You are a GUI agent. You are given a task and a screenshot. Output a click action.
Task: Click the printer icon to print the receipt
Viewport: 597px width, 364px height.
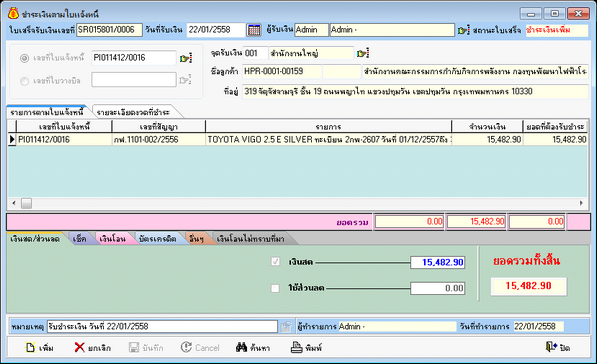pyautogui.click(x=297, y=347)
